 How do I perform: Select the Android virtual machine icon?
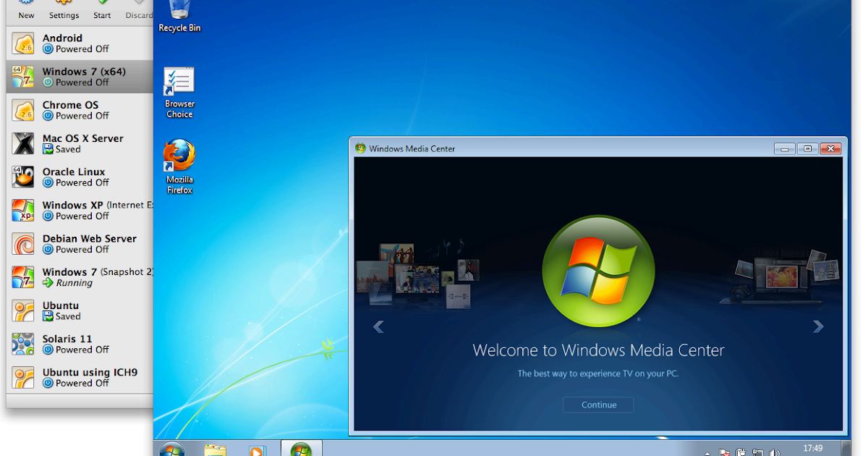click(x=23, y=43)
